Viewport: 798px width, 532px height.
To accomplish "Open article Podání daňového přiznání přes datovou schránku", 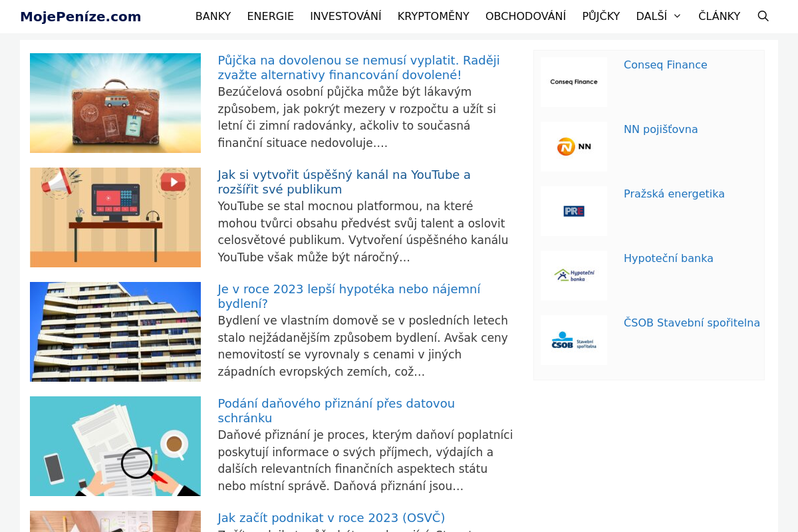I will [x=336, y=411].
